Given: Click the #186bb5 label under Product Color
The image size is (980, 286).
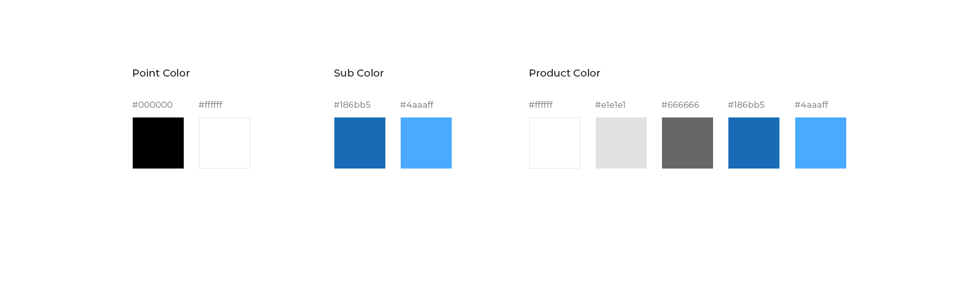Looking at the screenshot, I should 746,105.
